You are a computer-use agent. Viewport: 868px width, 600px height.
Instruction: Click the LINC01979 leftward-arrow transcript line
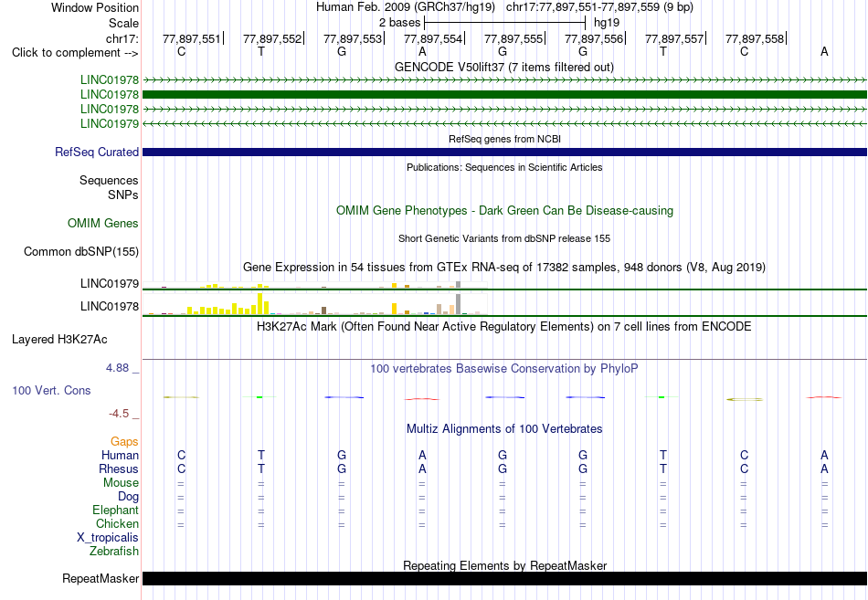click(505, 123)
